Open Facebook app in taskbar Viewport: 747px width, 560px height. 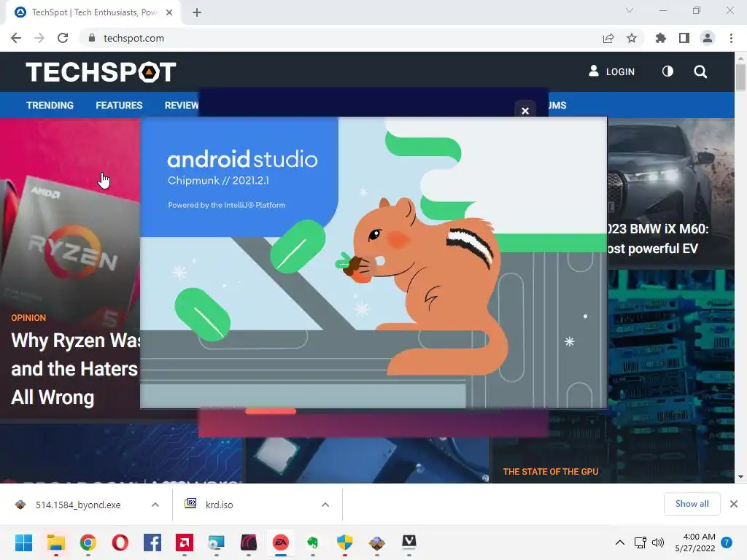pyautogui.click(x=152, y=542)
